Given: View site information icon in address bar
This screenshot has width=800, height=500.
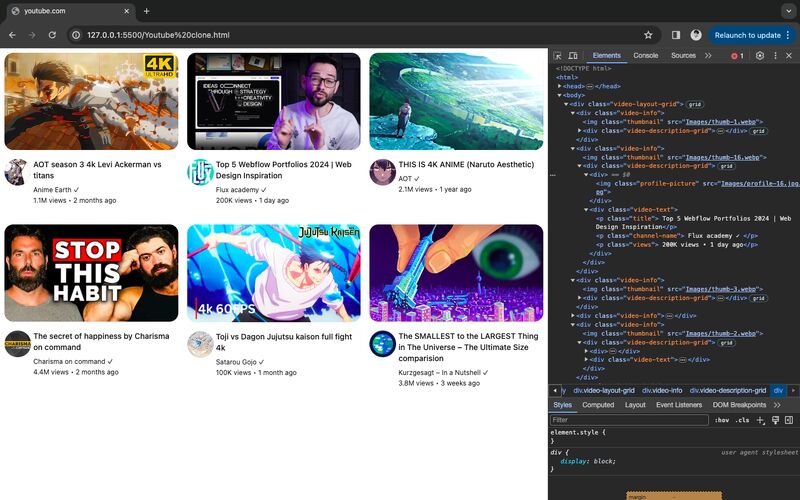Looking at the screenshot, I should tap(76, 35).
